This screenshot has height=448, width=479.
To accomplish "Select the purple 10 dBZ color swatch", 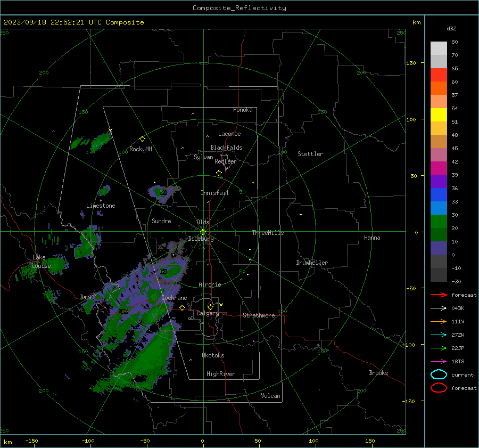I will tap(439, 248).
